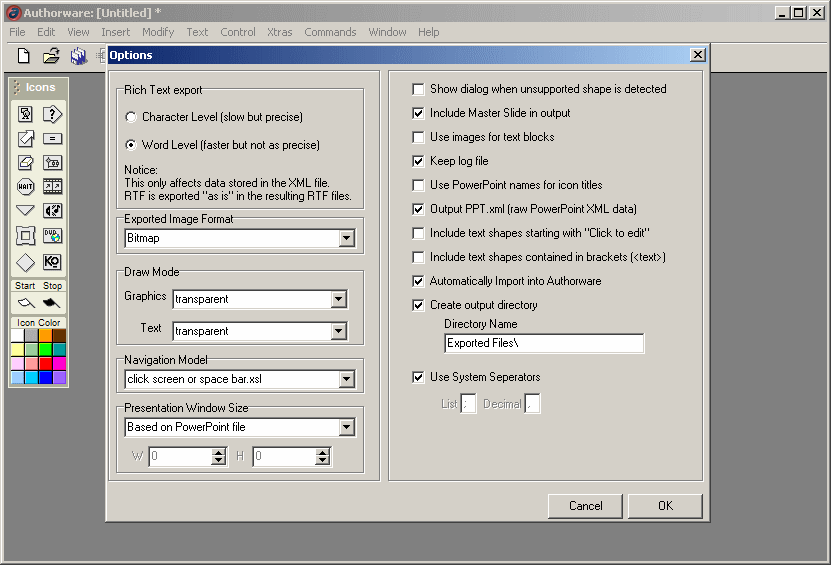Select the Interaction question mark icon
Image resolution: width=831 pixels, height=565 pixels.
[53, 114]
